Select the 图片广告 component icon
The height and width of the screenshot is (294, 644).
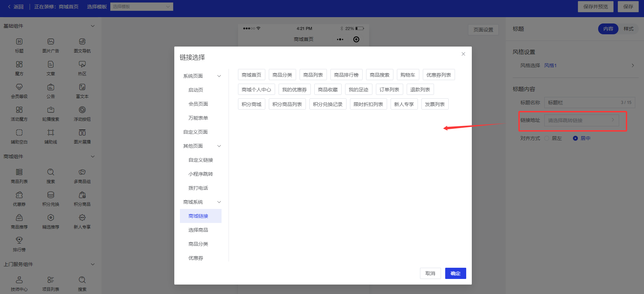tap(51, 42)
